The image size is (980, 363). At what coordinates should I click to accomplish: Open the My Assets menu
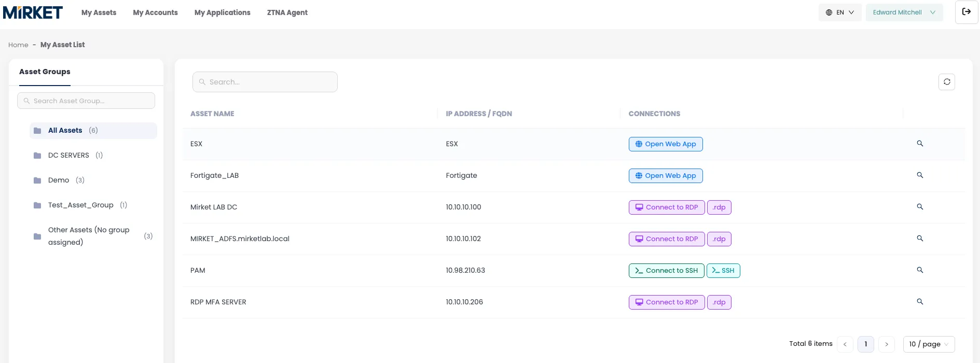pyautogui.click(x=99, y=12)
